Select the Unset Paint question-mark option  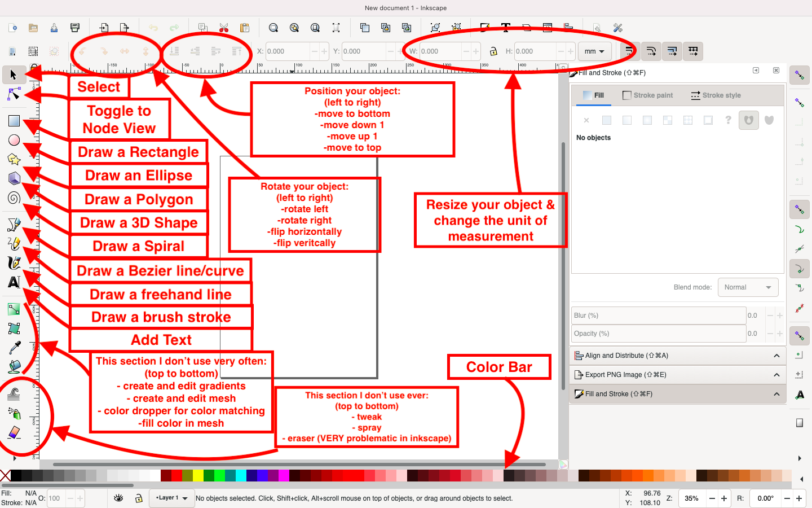pyautogui.click(x=728, y=120)
